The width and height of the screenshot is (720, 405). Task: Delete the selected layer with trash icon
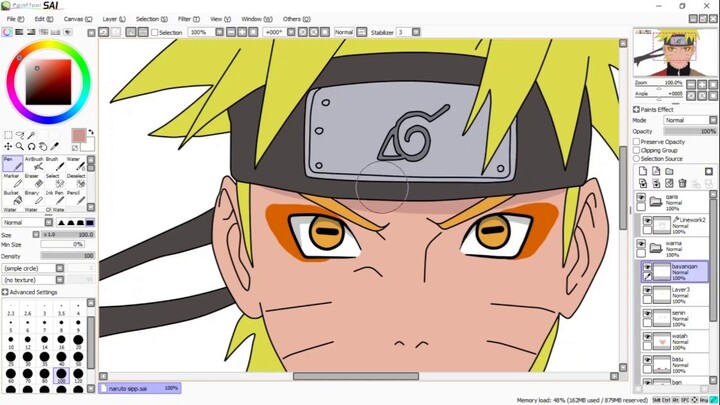[x=682, y=184]
